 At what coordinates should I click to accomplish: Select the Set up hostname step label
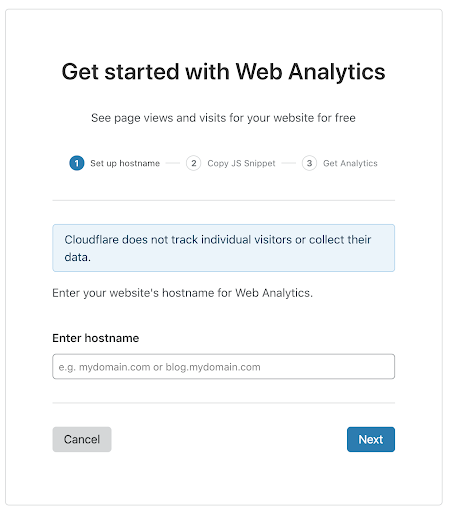pyautogui.click(x=125, y=163)
